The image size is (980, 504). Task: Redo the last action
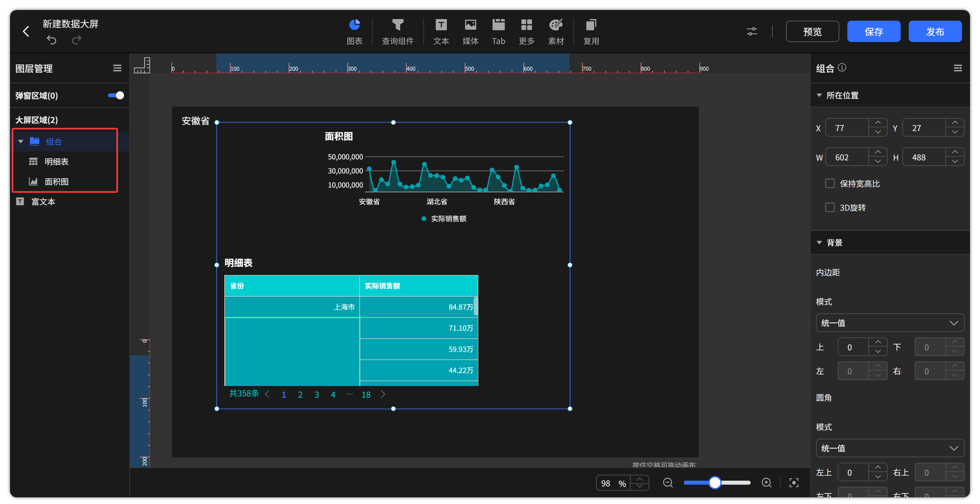click(x=76, y=40)
